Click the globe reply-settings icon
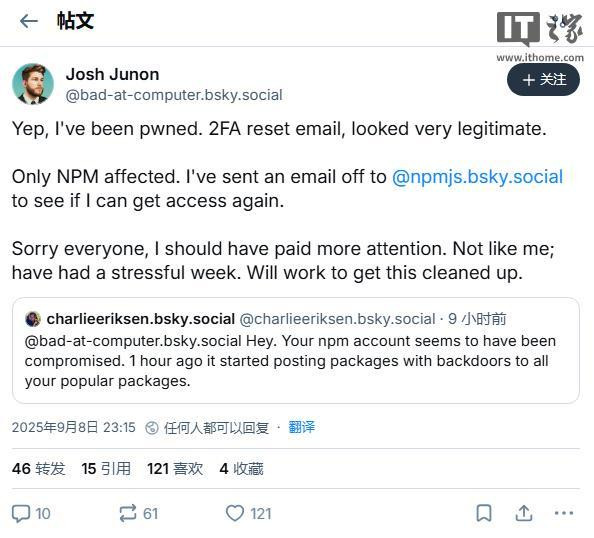This screenshot has height=538, width=594. 152,428
